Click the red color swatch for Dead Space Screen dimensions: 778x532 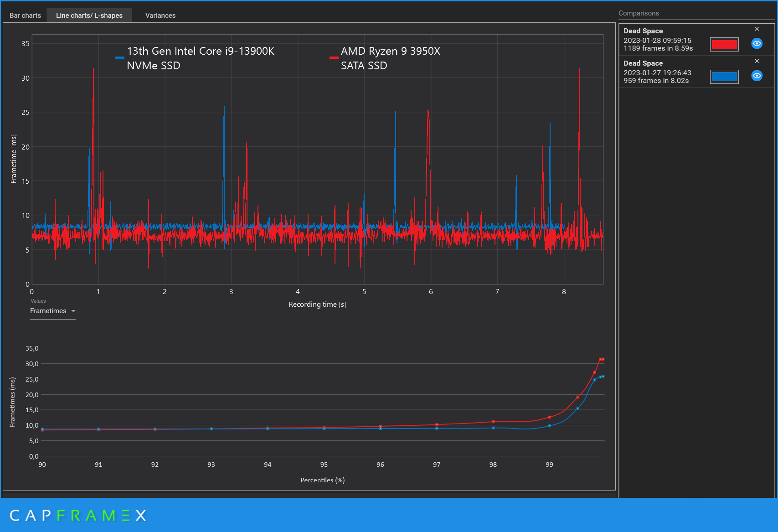(724, 44)
